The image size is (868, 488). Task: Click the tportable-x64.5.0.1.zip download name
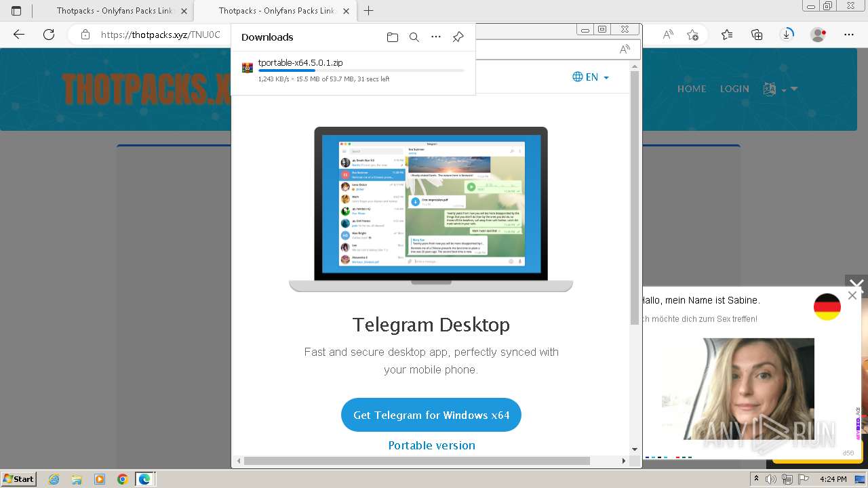[300, 63]
